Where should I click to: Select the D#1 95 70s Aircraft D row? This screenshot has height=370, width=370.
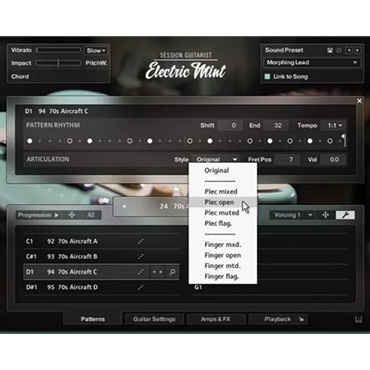coord(101,287)
